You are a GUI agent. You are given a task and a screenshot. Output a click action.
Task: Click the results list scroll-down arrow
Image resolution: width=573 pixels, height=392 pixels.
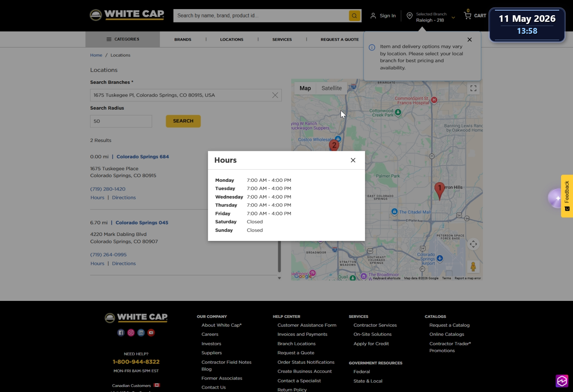pyautogui.click(x=279, y=278)
